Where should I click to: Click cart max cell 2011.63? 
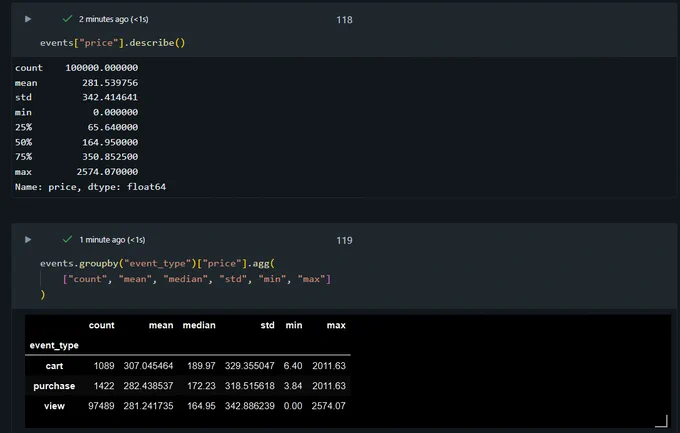tap(329, 366)
